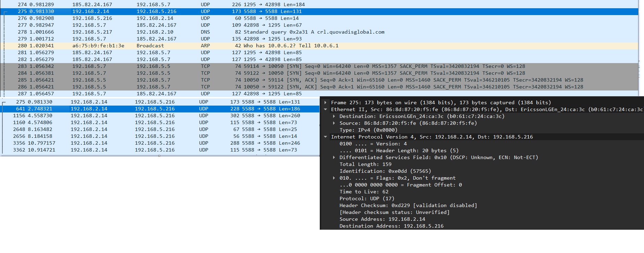Image resolution: width=644 pixels, height=253 pixels.
Task: Expand the Ethernet Destination field
Action: [x=334, y=116]
